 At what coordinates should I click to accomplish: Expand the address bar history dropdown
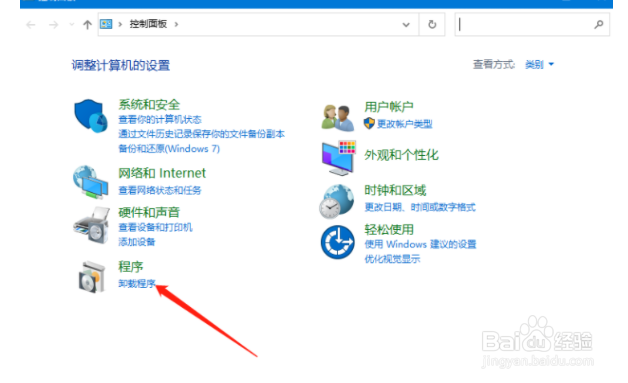coord(406,24)
